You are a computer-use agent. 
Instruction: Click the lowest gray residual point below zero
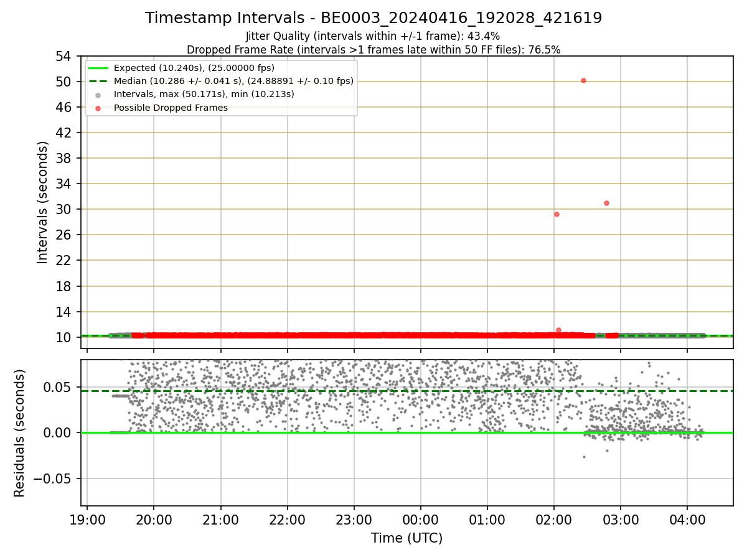coord(584,457)
